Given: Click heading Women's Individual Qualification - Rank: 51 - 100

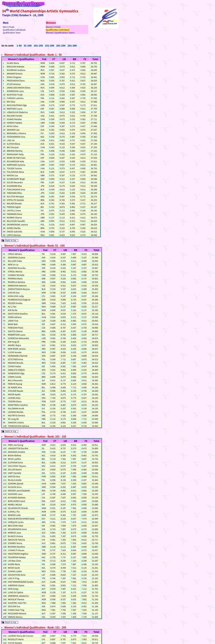Looking at the screenshot, I should pos(34,245).
